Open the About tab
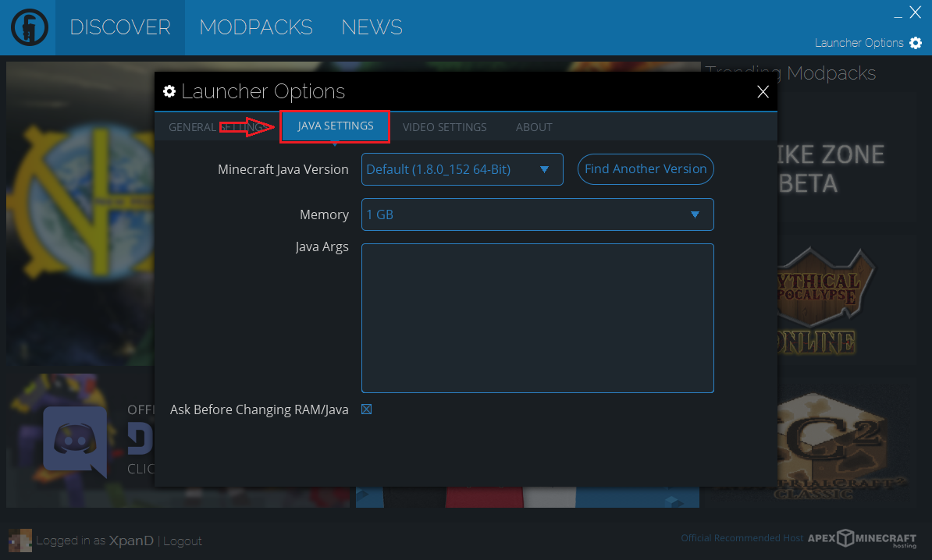 (534, 127)
